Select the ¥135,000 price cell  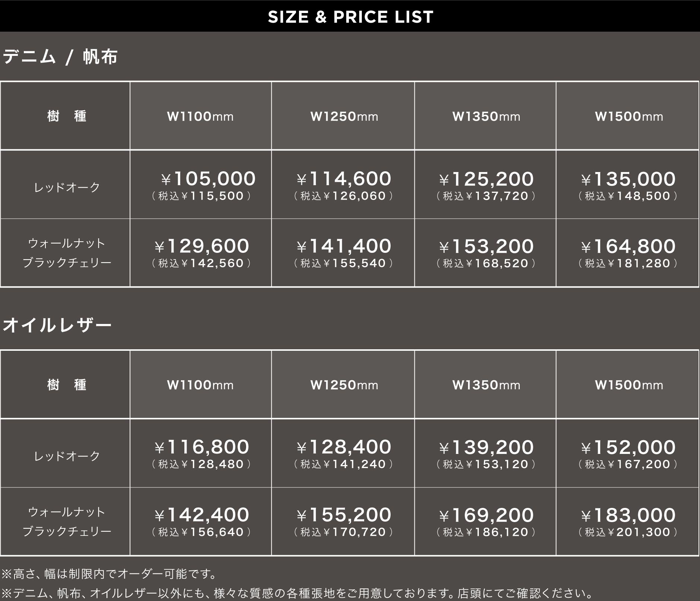[x=628, y=185]
